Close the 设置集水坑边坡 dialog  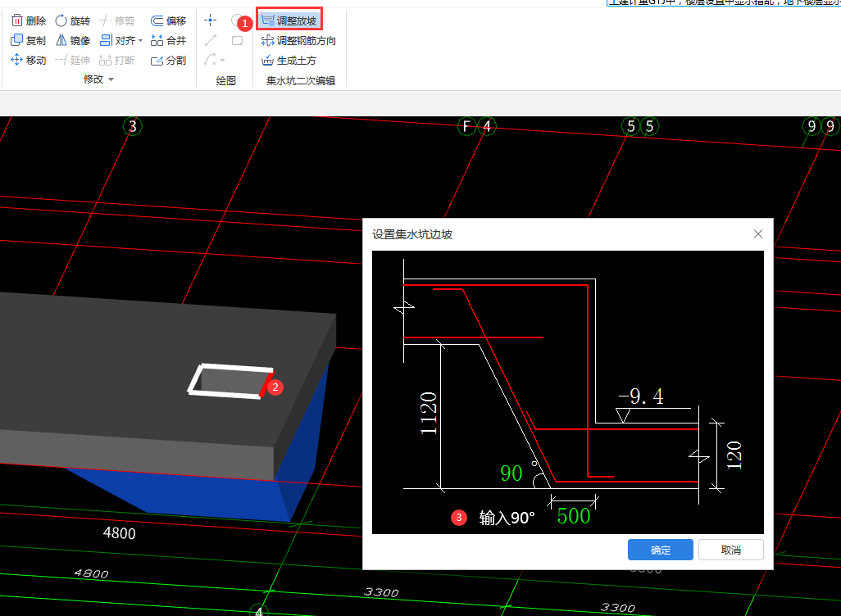pos(758,233)
